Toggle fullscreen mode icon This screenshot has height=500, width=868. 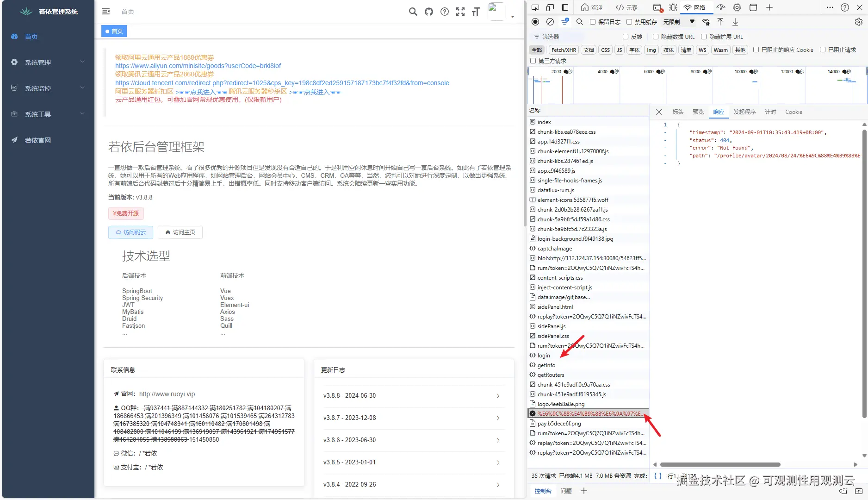[x=460, y=12]
